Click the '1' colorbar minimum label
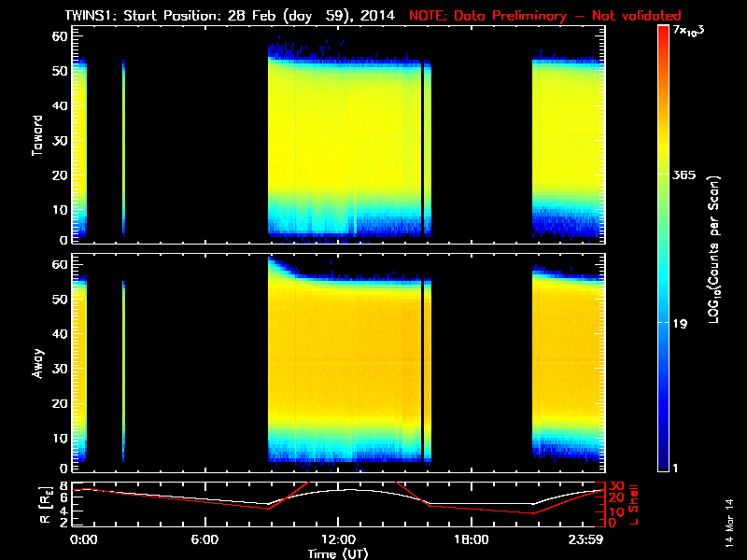 [x=675, y=468]
